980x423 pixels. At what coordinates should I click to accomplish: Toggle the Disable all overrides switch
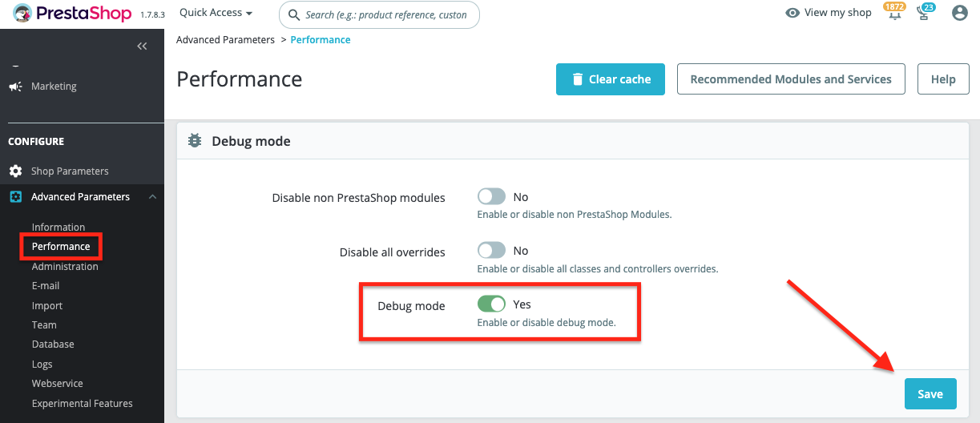(x=491, y=251)
